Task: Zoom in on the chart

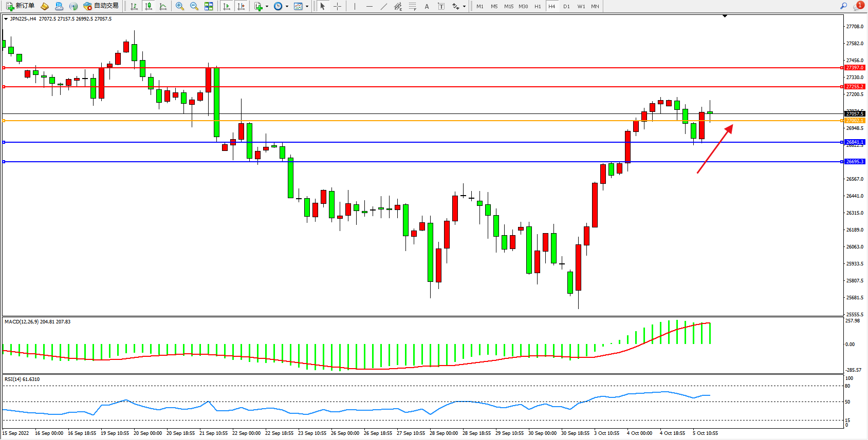Action: point(180,6)
